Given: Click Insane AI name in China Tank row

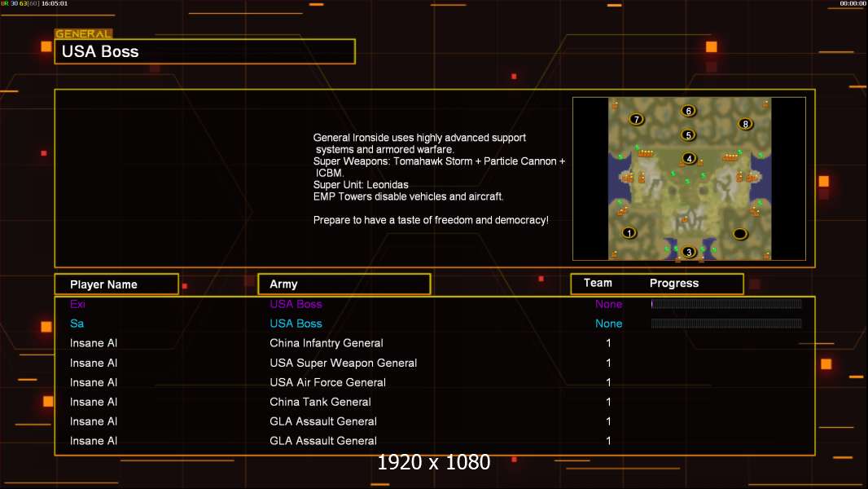Looking at the screenshot, I should pos(94,402).
